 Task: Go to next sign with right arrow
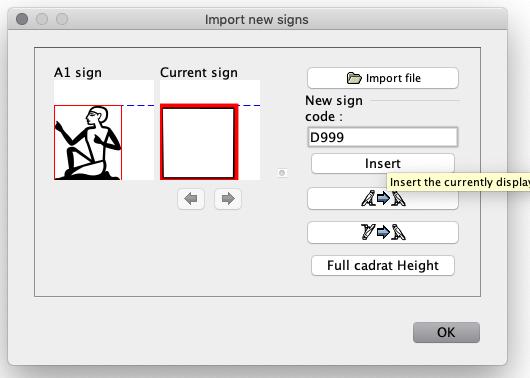pos(228,199)
